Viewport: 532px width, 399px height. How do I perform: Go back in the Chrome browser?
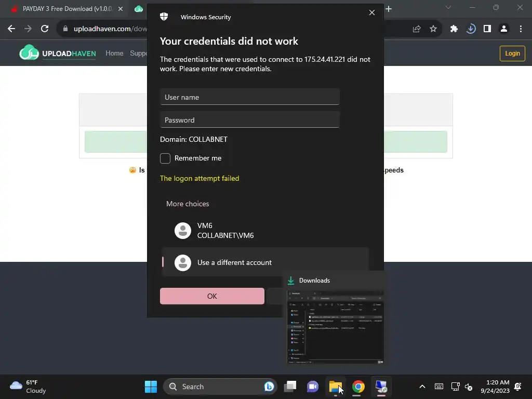[11, 29]
